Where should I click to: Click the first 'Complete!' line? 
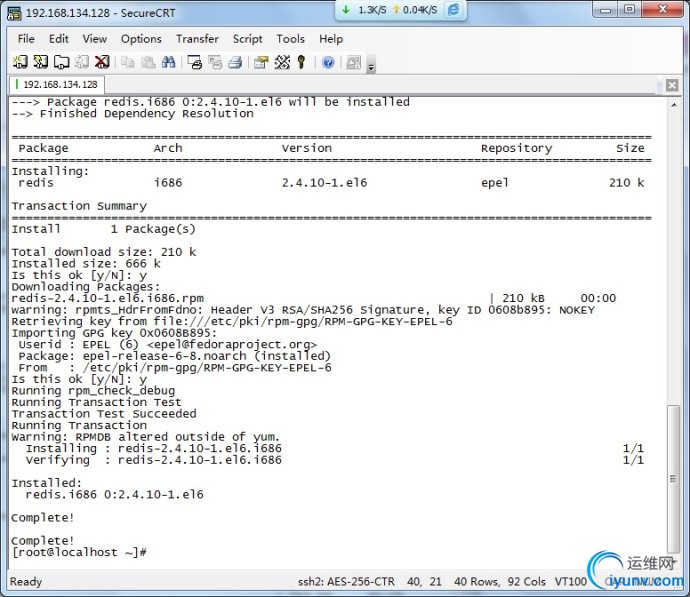[42, 517]
